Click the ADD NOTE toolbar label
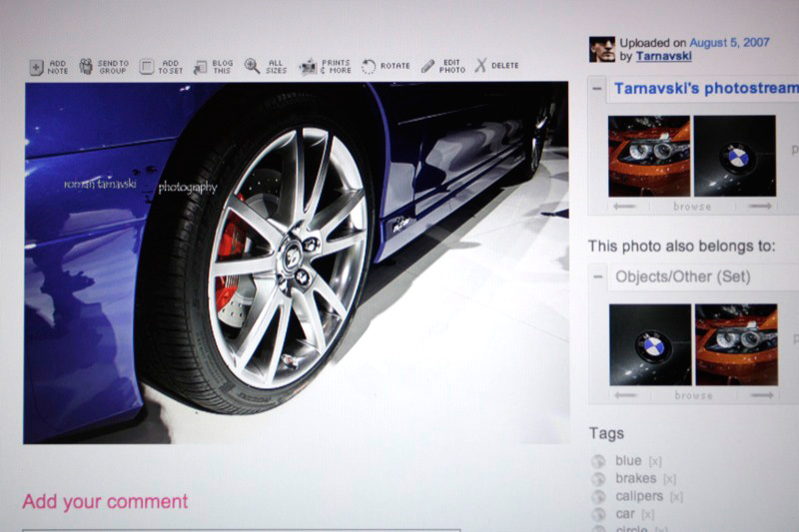Image resolution: width=799 pixels, height=532 pixels. point(58,67)
